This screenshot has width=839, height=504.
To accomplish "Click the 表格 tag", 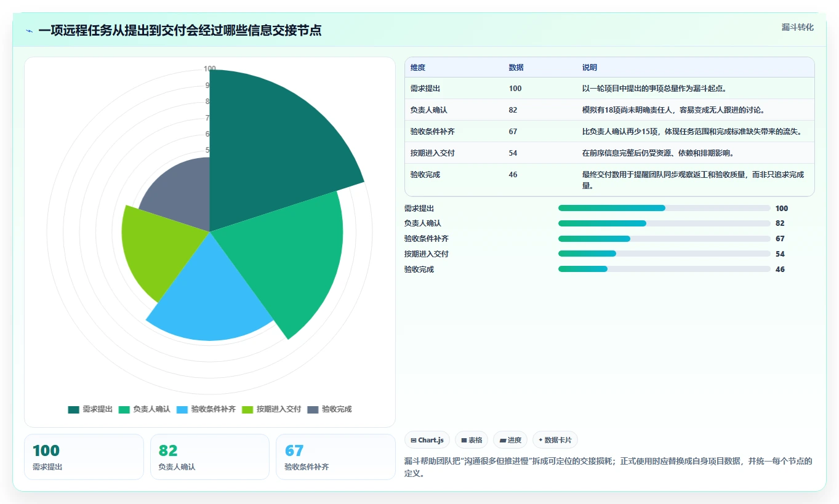I will (472, 440).
